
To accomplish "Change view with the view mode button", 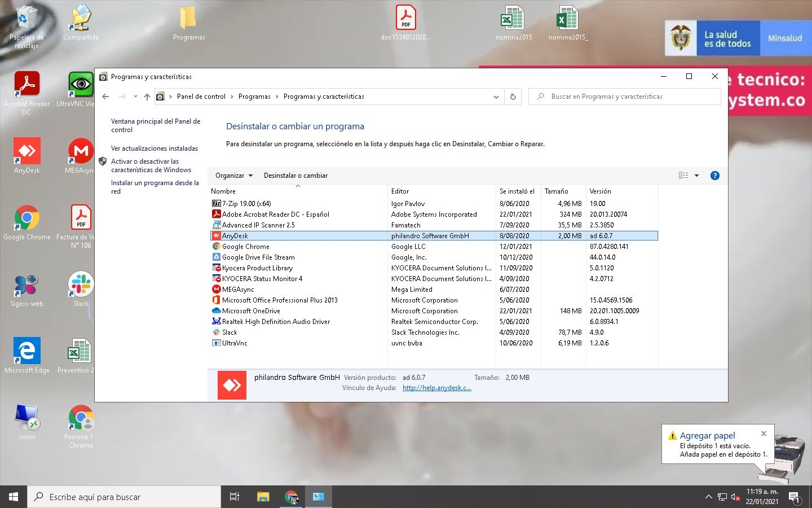I will tap(683, 176).
